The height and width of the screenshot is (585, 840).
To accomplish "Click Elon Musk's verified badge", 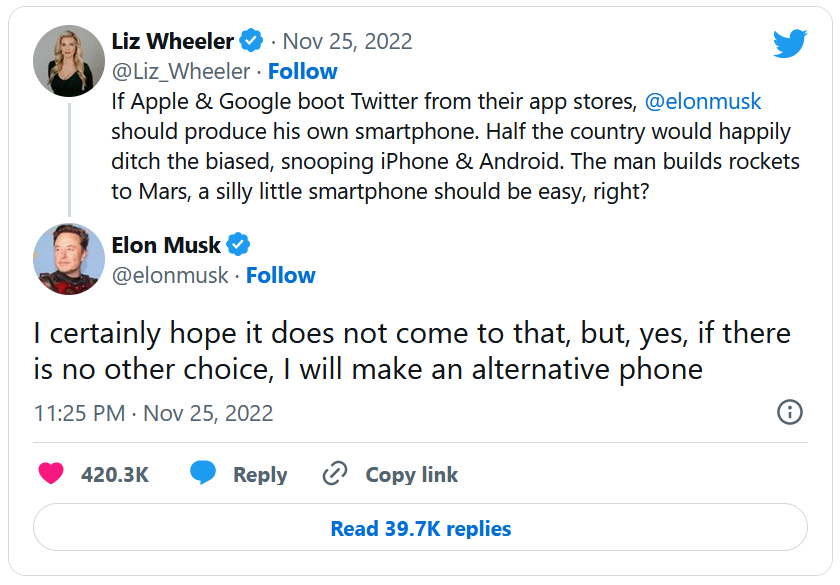I will point(238,244).
